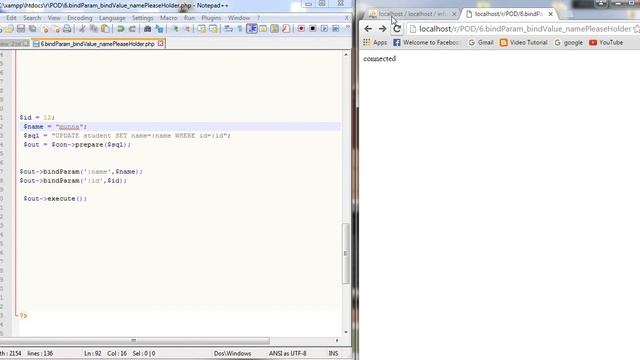Screen dimensions: 640x360
Task: Open the ? help menu
Action: pyautogui.click(x=258, y=18)
